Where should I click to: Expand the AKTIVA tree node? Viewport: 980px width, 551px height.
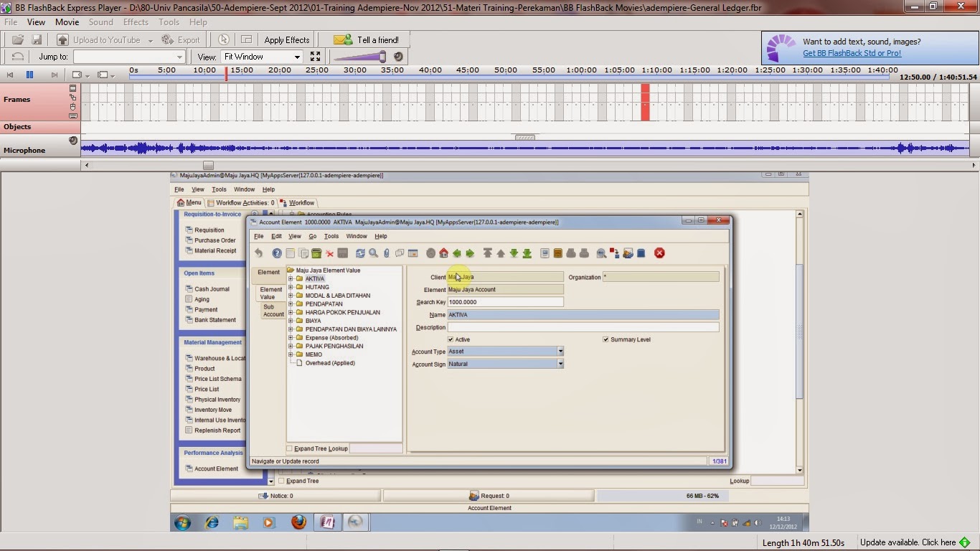[x=291, y=278]
